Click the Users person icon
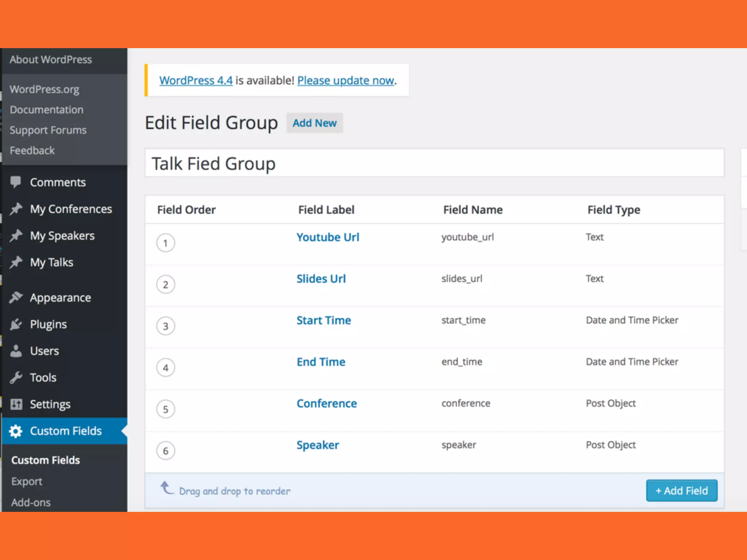This screenshot has height=560, width=747. (x=16, y=351)
